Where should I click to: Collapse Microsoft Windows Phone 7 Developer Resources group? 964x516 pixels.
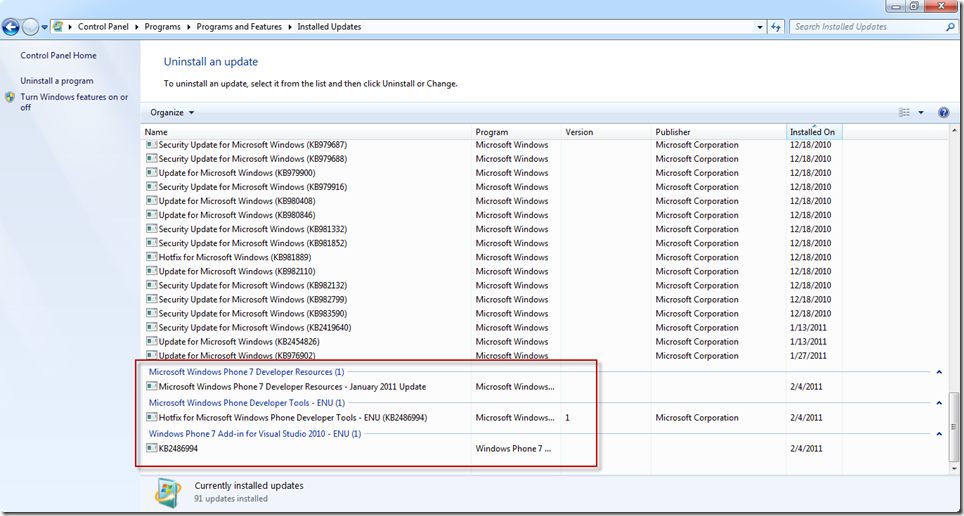tap(939, 371)
